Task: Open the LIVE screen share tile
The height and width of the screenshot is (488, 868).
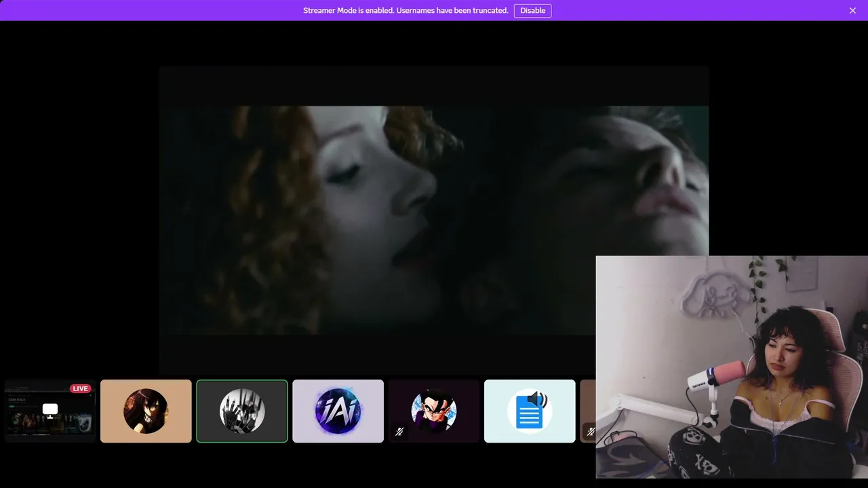Action: pos(50,411)
